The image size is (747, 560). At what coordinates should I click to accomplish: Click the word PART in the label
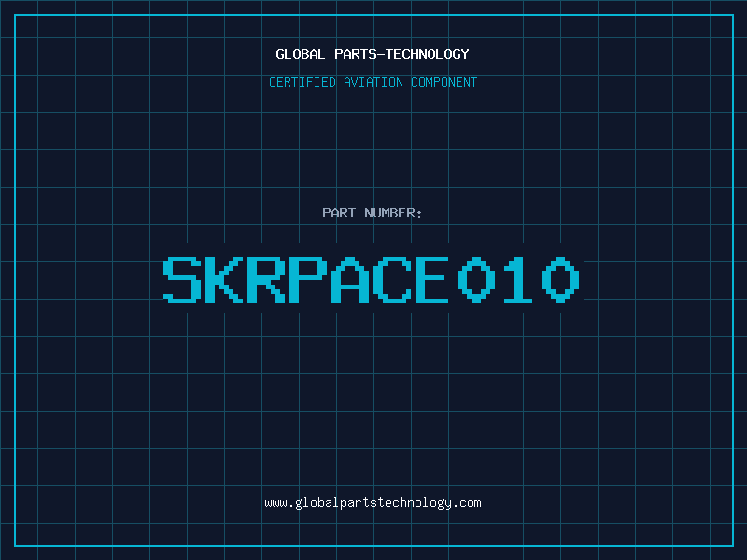point(339,214)
